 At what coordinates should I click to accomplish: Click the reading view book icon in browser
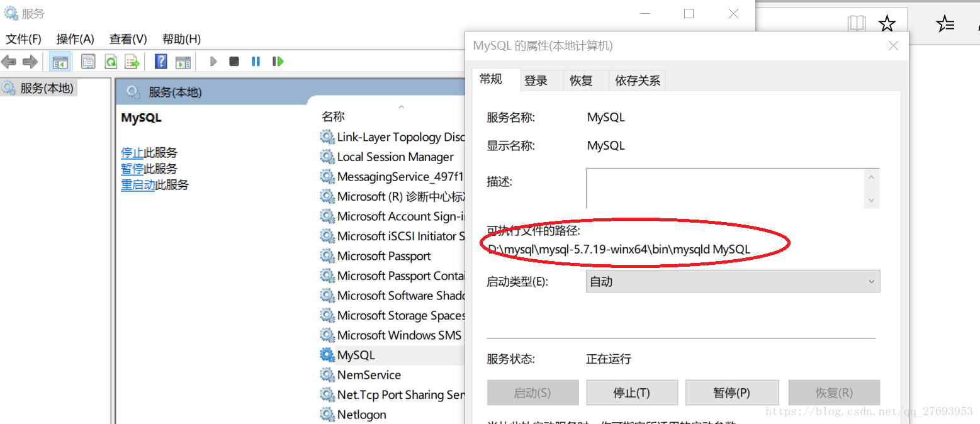click(857, 25)
